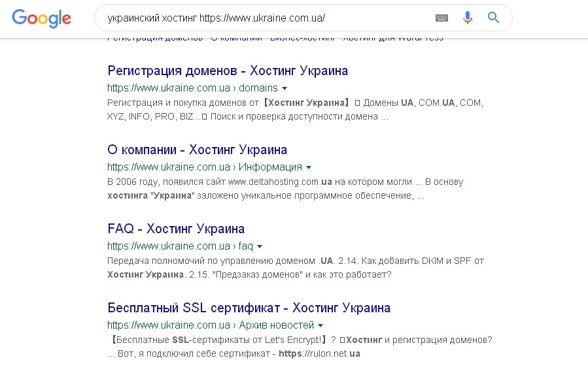Open result 'FAQ - Хостинг Украина'

coord(176,229)
